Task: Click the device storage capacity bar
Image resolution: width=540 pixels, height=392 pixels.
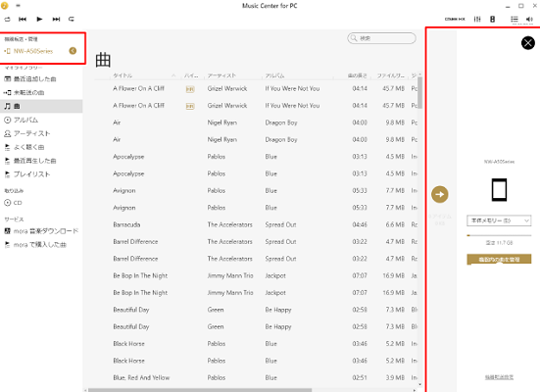Action: pos(499,235)
